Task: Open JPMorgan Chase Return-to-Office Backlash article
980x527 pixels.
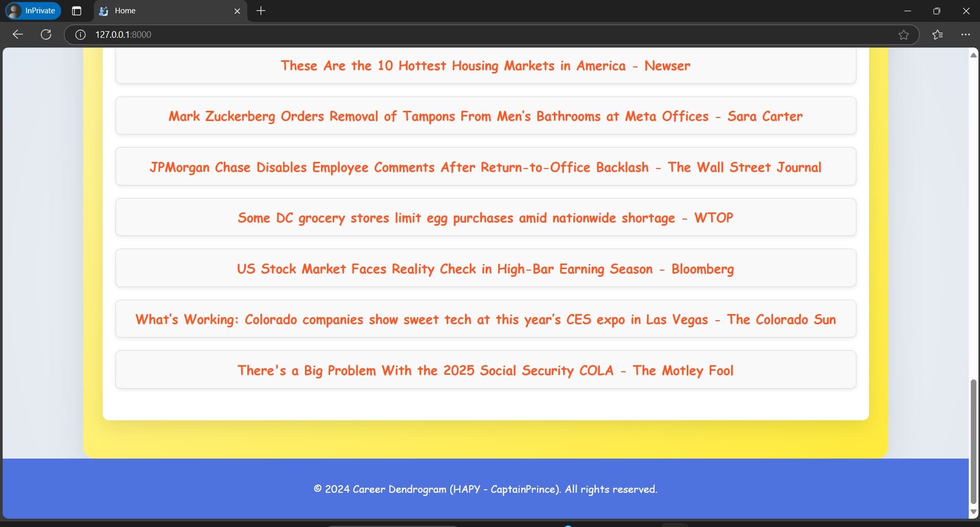Action: tap(485, 167)
